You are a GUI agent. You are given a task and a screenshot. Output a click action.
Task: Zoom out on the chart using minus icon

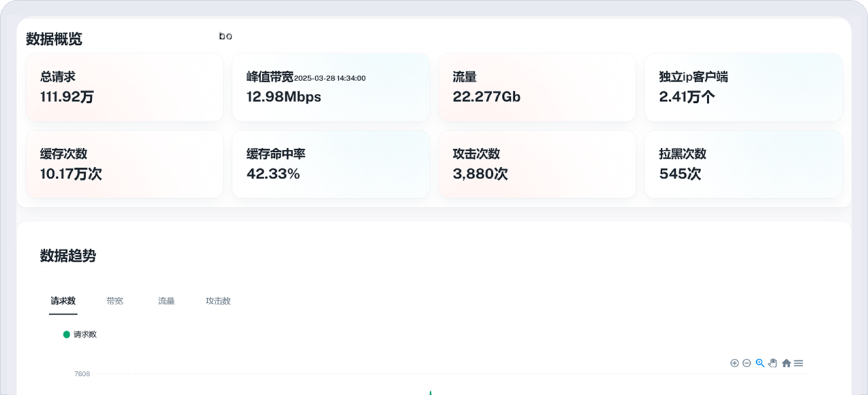pyautogui.click(x=747, y=363)
